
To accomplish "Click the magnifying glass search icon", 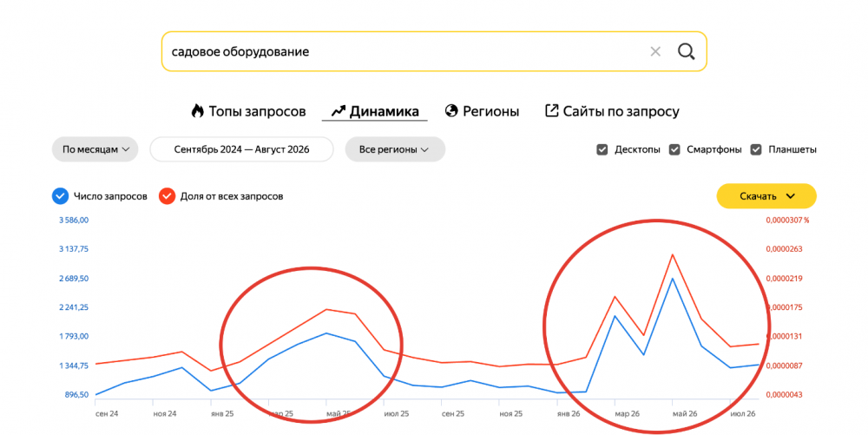I will click(687, 51).
